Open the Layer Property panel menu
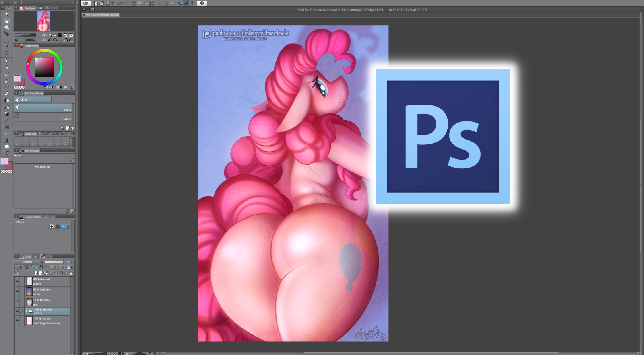The image size is (644, 355). click(x=17, y=217)
